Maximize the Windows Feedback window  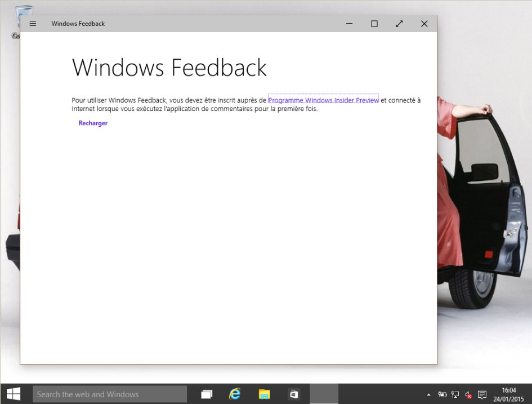pos(374,24)
